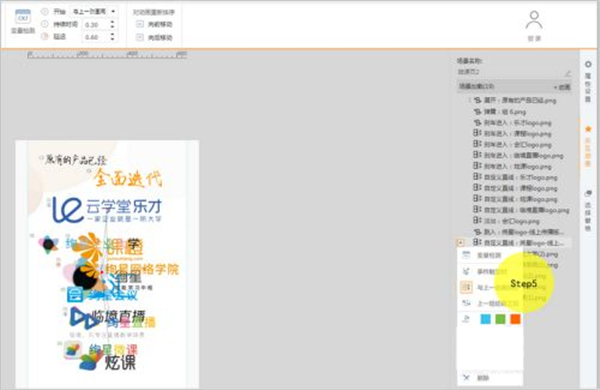Select the 淡出 会议logo.png animation row
Image resolution: width=600 pixels, height=390 pixels.
coord(506,221)
